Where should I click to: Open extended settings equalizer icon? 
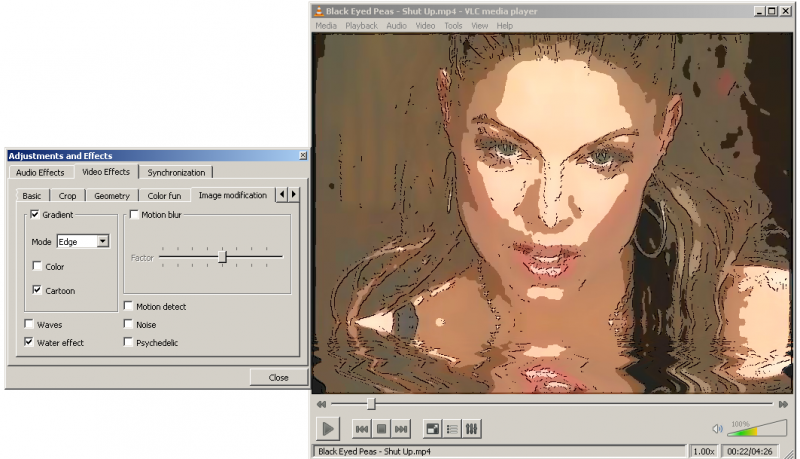click(x=471, y=429)
